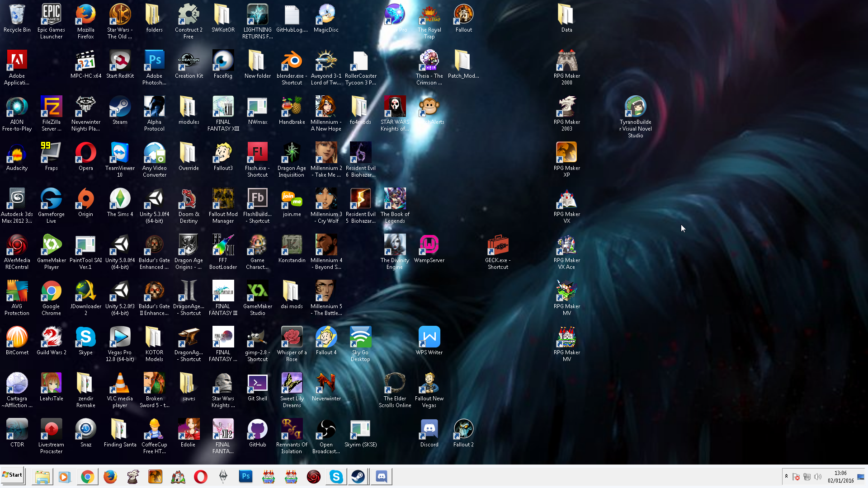Select Sky Go Desktop icon
The image size is (868, 488).
click(360, 344)
